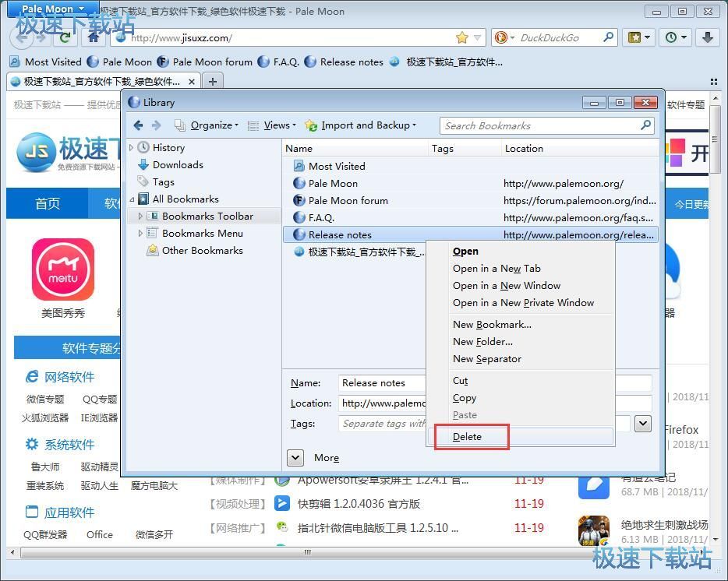Click the Pale Moon forum toolbar bookmark
Screen dimensions: 728x581
205,62
